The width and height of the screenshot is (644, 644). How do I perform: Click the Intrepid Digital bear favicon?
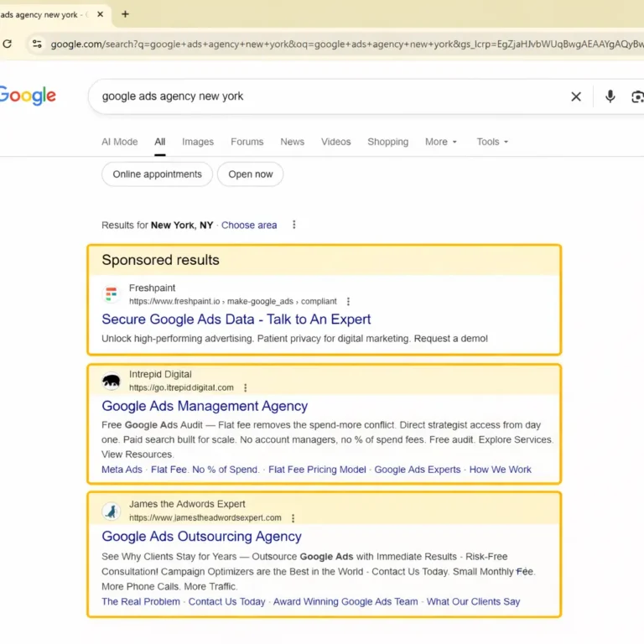(112, 381)
